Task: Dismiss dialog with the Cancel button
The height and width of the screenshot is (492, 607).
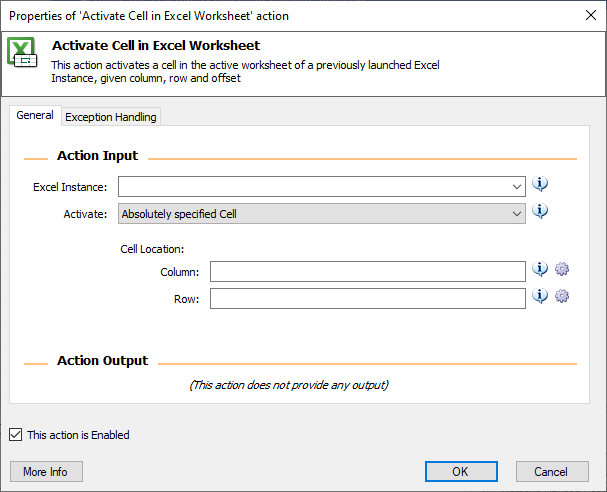Action: (x=552, y=471)
